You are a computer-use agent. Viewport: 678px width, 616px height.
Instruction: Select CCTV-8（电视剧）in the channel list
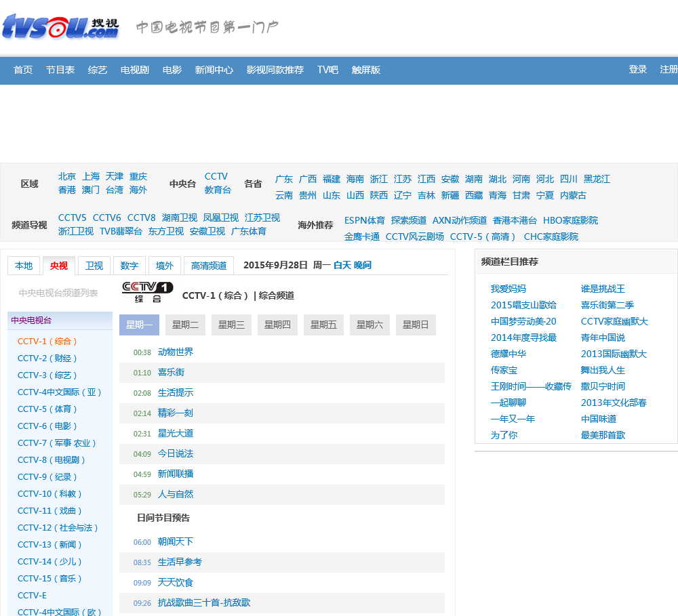tap(51, 460)
